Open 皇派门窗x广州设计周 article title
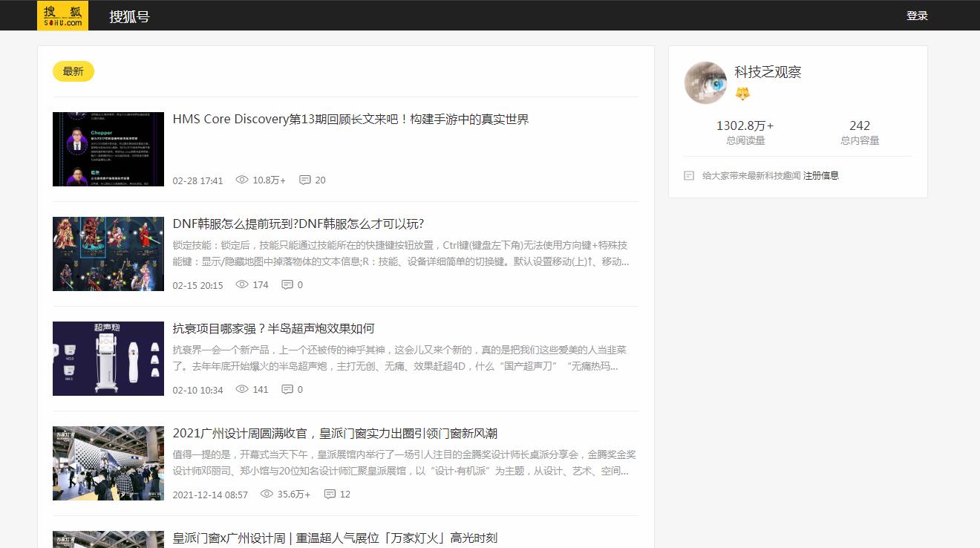The width and height of the screenshot is (980, 548). (335, 538)
